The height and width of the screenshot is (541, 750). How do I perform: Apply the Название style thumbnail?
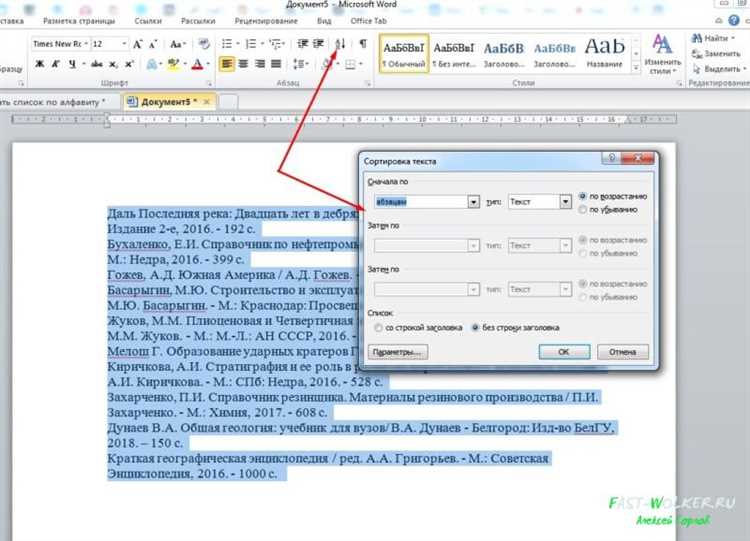(605, 53)
